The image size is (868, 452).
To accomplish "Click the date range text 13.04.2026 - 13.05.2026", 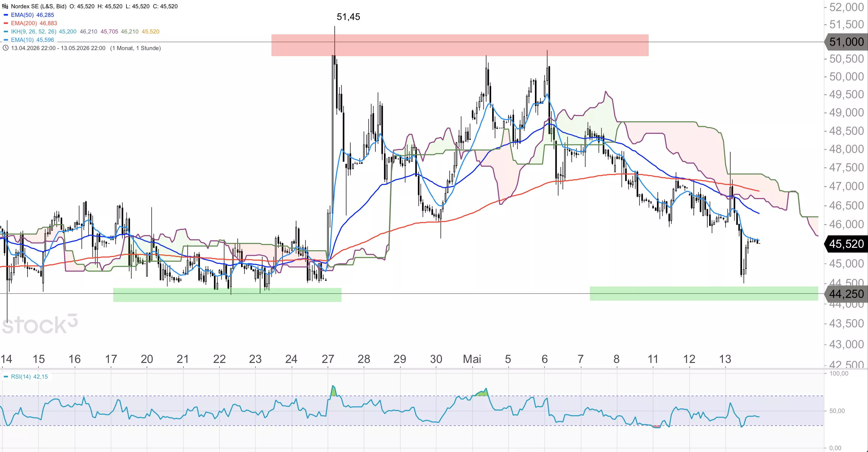I will (58, 48).
